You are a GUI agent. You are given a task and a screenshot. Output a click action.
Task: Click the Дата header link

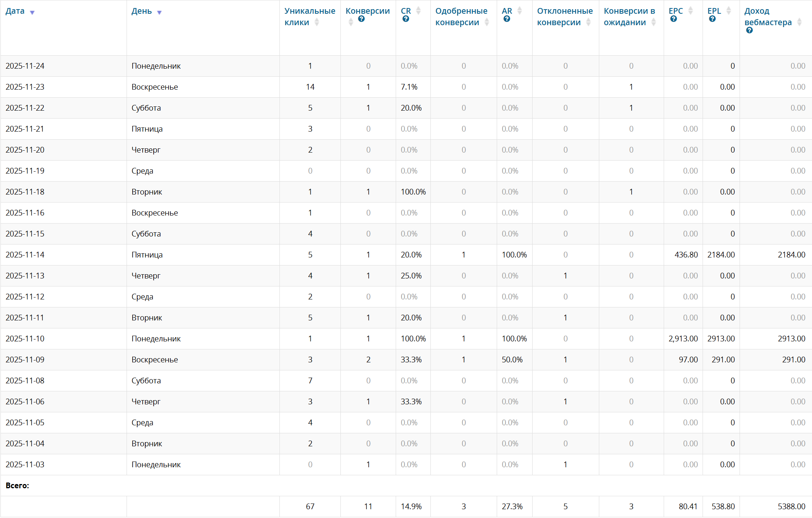click(x=15, y=11)
